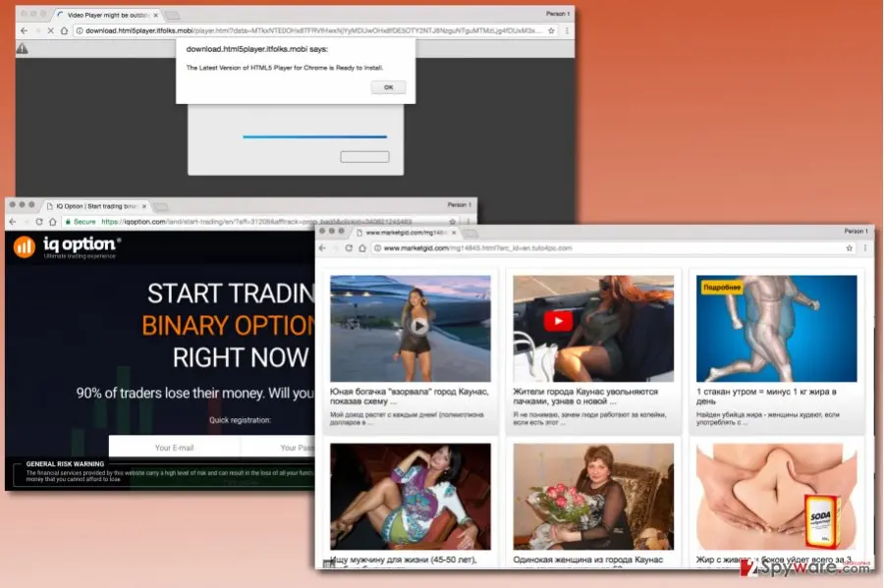View site info for www.marketgid.com
This screenshot has height=588, width=884.
click(377, 248)
